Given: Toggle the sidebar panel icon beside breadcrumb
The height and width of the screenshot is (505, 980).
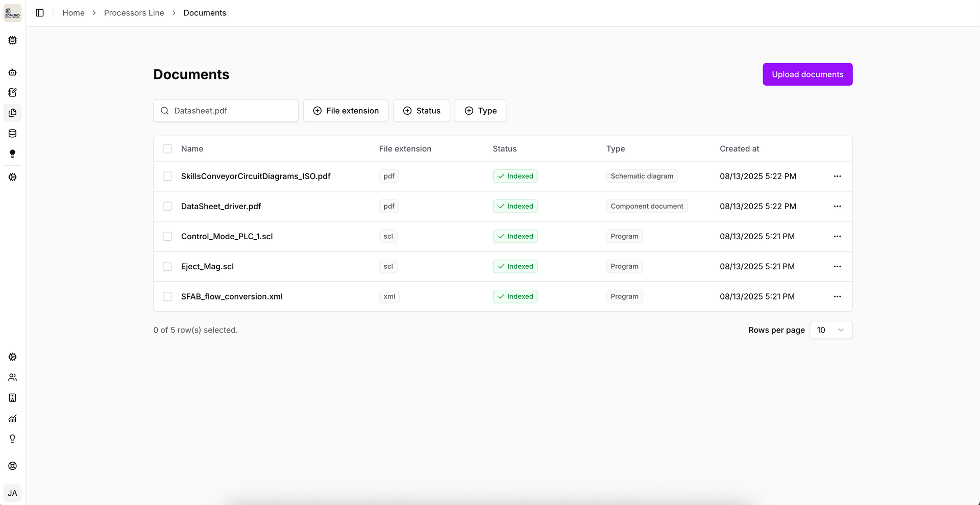Looking at the screenshot, I should pos(40,13).
